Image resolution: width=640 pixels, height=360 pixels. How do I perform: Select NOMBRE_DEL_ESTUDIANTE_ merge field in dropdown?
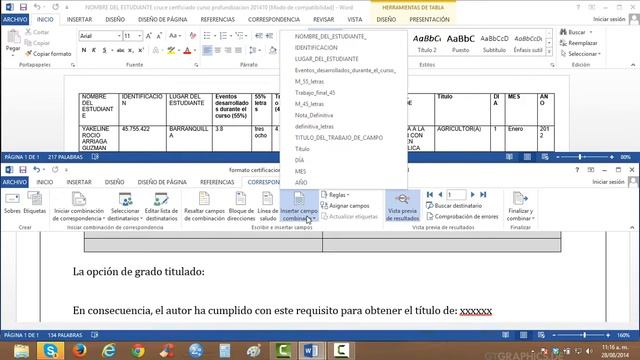tap(330, 37)
